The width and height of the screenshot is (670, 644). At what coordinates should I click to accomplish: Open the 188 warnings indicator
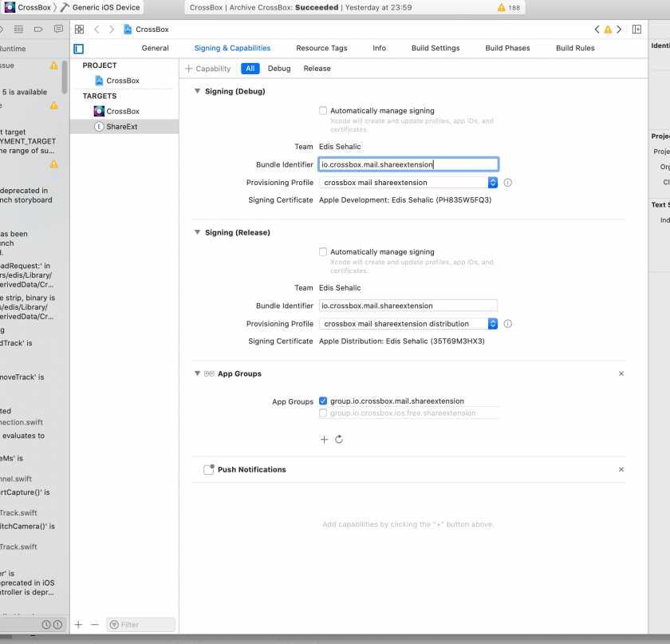click(x=509, y=8)
